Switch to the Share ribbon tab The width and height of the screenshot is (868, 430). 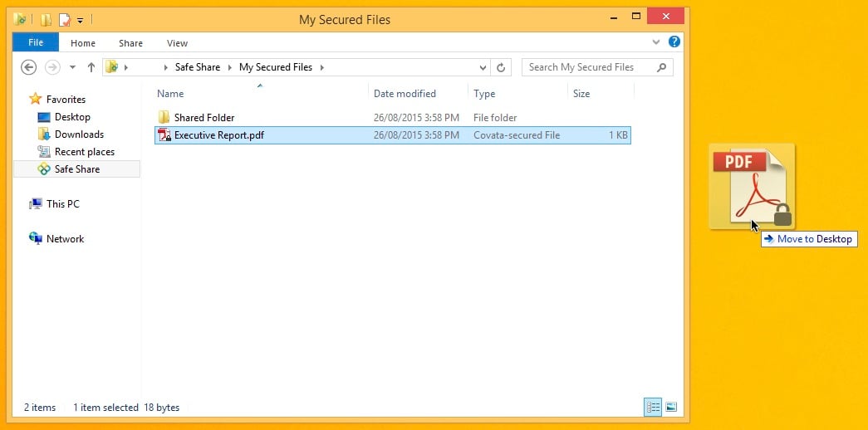point(130,43)
